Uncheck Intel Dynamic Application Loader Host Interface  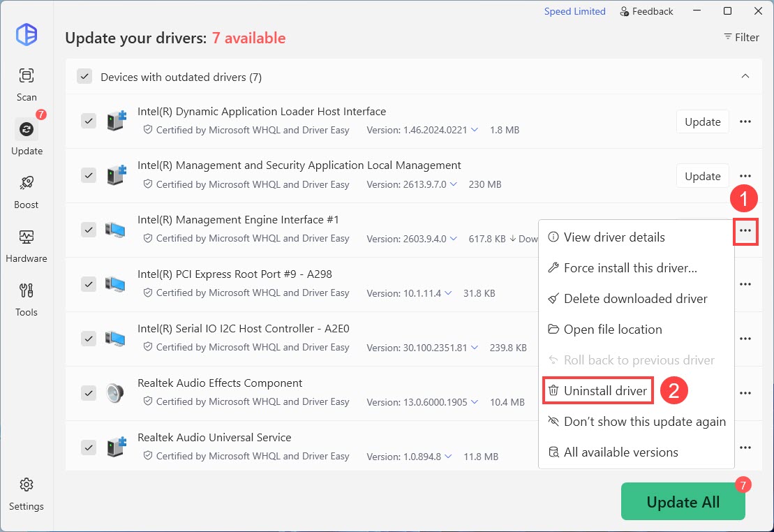[89, 121]
